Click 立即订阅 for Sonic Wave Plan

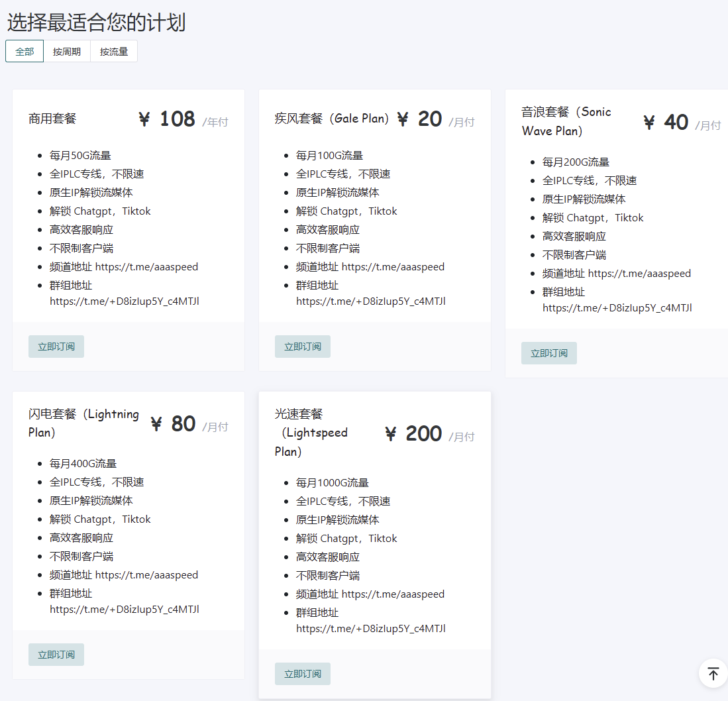[x=549, y=353]
